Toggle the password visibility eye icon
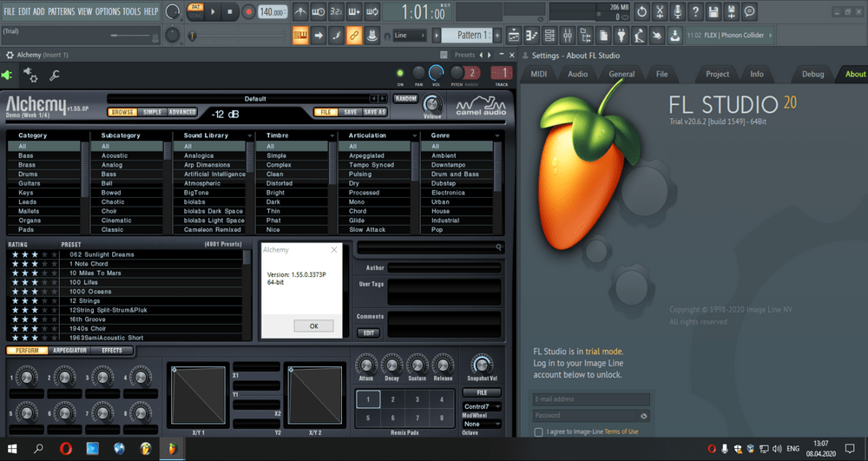 pyautogui.click(x=643, y=416)
